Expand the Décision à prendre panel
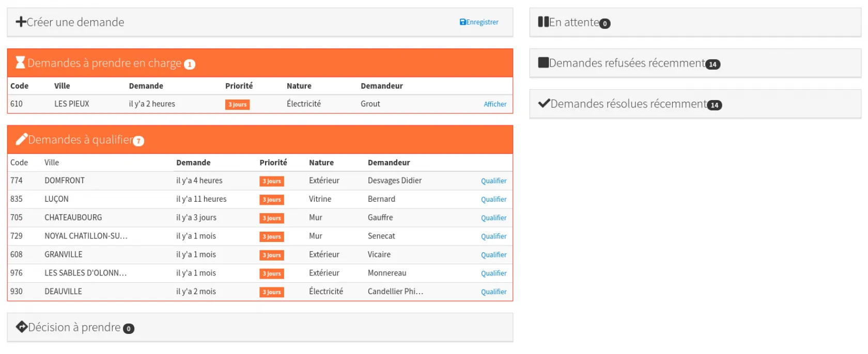 (x=75, y=327)
